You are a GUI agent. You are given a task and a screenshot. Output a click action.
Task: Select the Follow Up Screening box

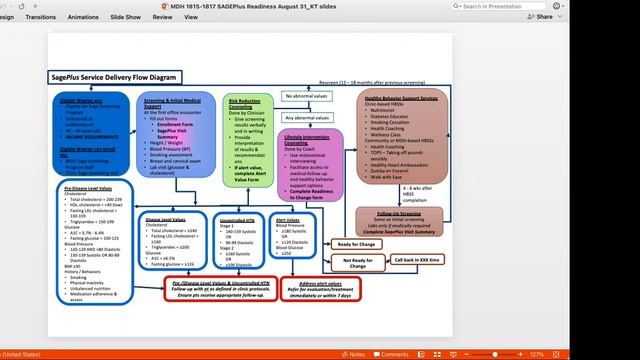point(399,222)
